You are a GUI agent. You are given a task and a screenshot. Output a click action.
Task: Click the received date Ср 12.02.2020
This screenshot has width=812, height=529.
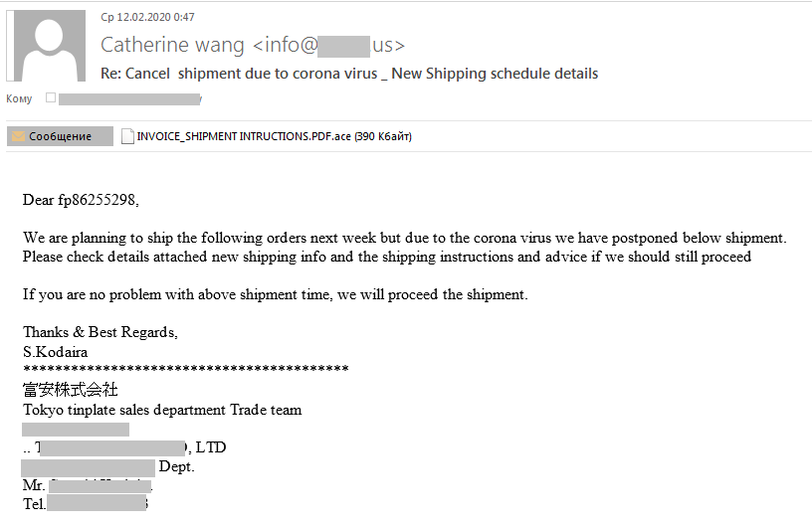[147, 17]
